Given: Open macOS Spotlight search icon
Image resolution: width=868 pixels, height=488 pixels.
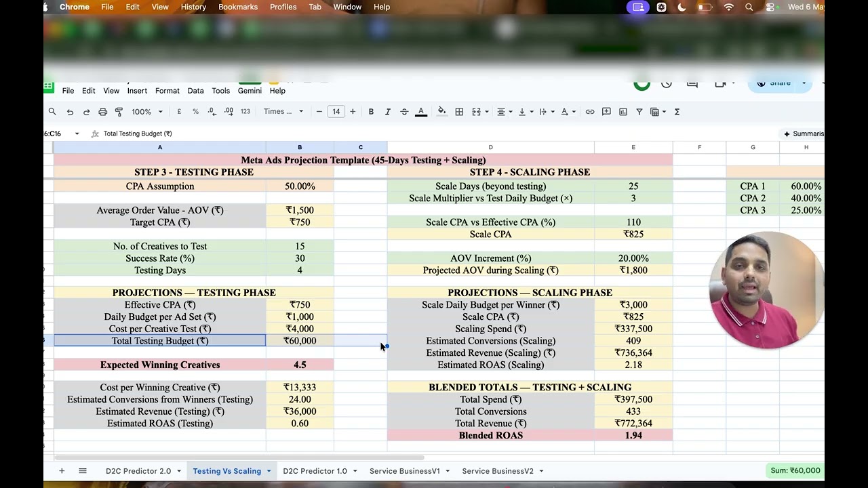Looking at the screenshot, I should point(749,7).
